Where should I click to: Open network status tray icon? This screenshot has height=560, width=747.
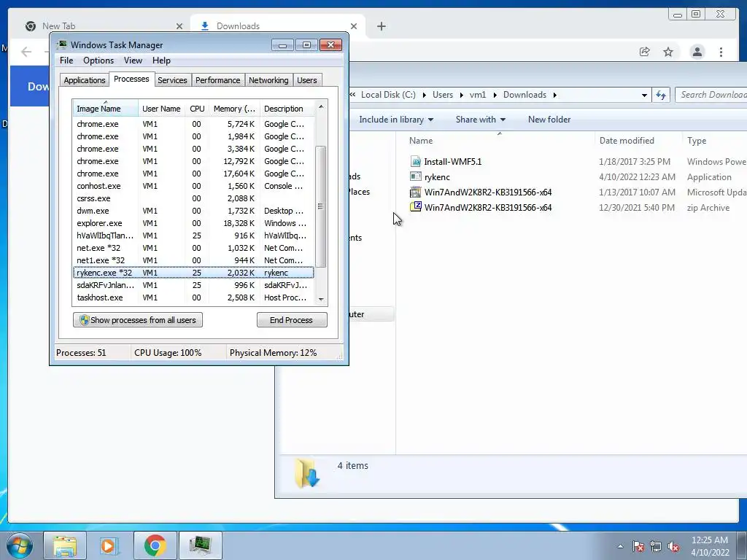(x=656, y=546)
